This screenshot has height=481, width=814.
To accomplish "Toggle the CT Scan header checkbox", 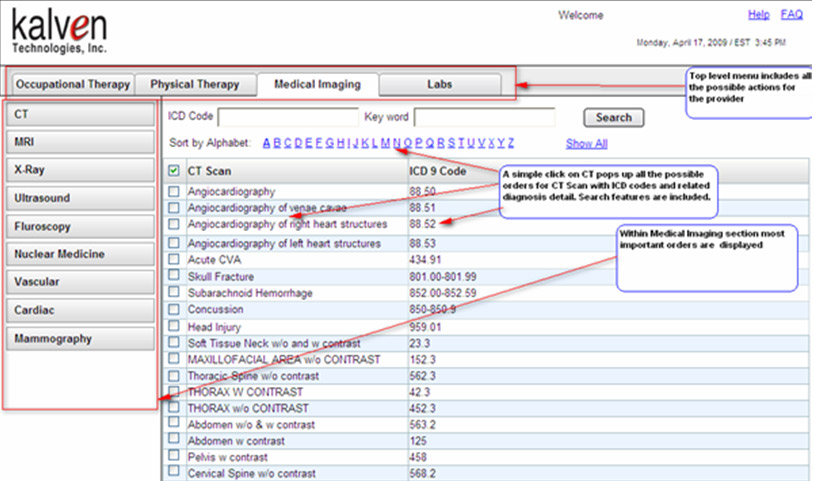I will tap(175, 171).
